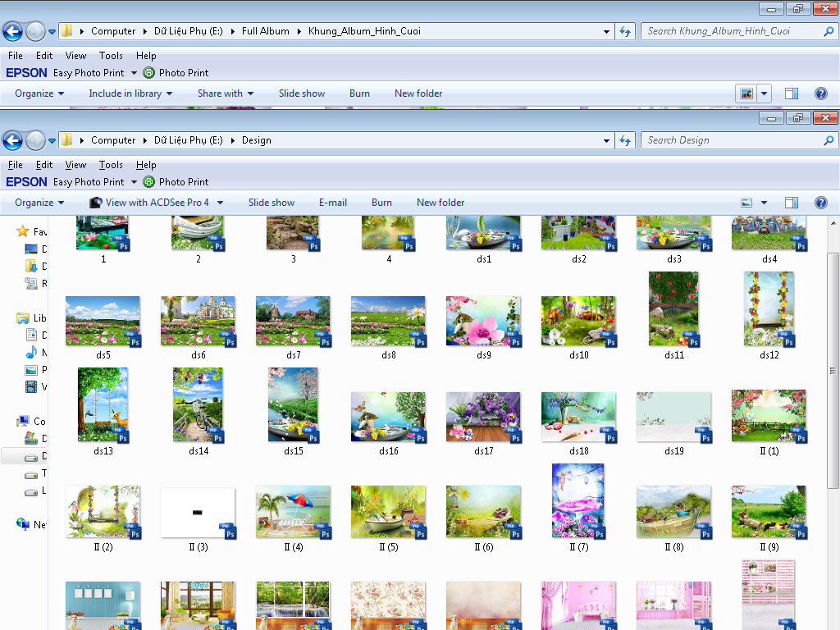Select Favorites star in navigation pane
This screenshot has width=840, height=630.
(22, 231)
